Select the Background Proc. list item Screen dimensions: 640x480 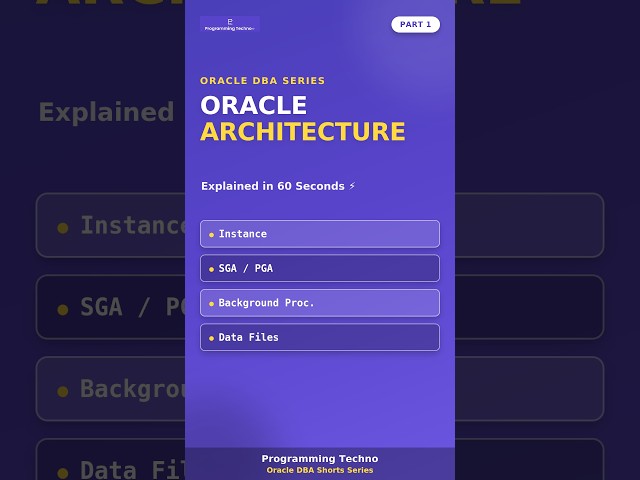320,303
